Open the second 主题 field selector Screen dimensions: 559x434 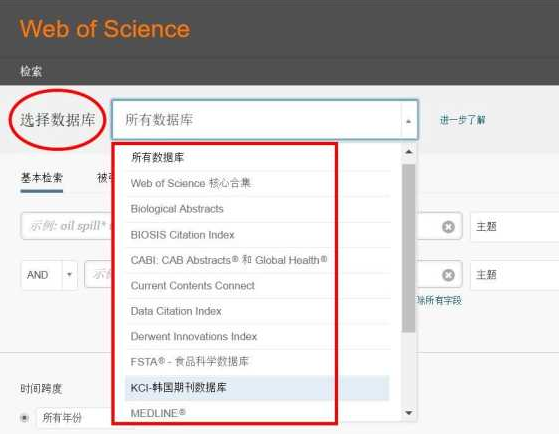pyautogui.click(x=514, y=275)
